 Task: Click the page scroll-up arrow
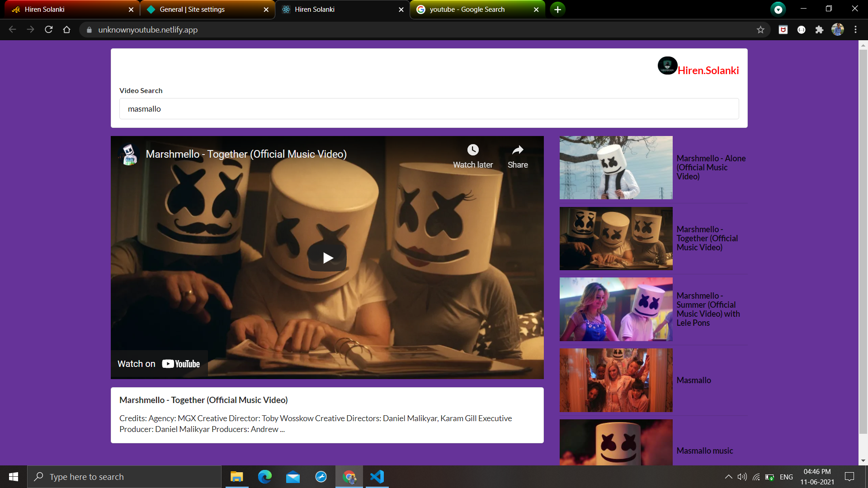click(863, 45)
